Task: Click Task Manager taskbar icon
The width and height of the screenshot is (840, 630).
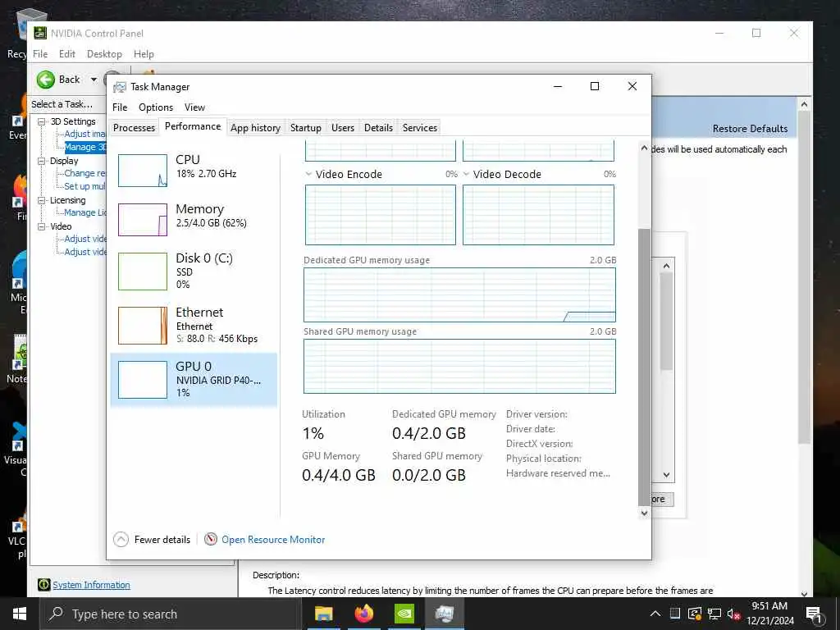Action: (x=445, y=614)
